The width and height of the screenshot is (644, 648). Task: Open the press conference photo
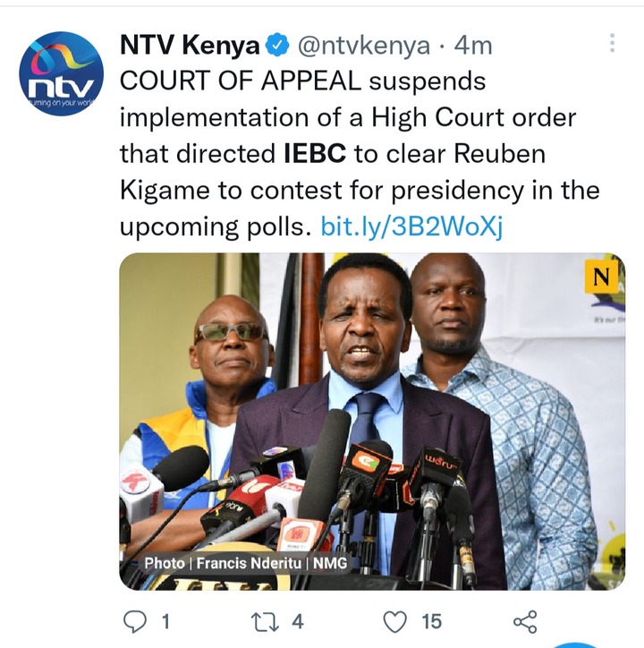372,422
